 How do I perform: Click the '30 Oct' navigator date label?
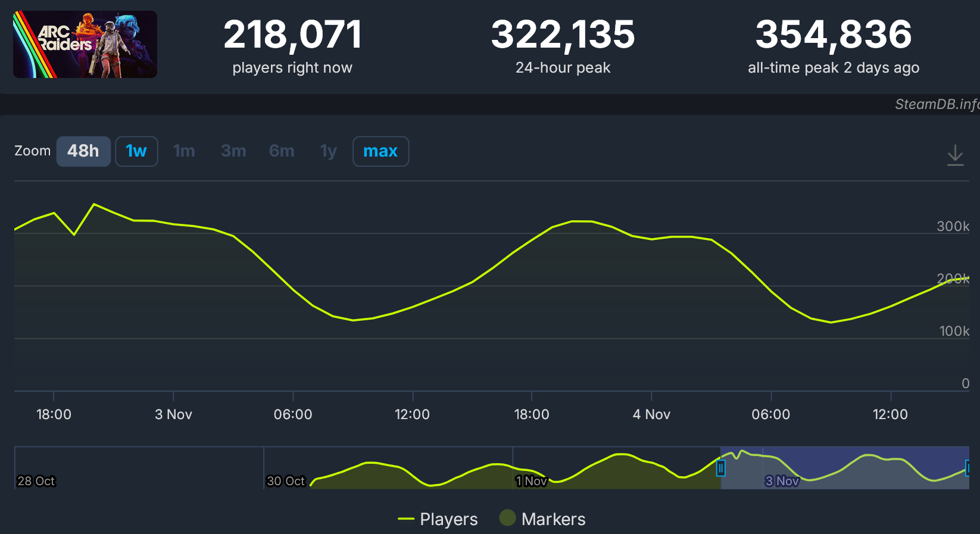[x=286, y=481]
